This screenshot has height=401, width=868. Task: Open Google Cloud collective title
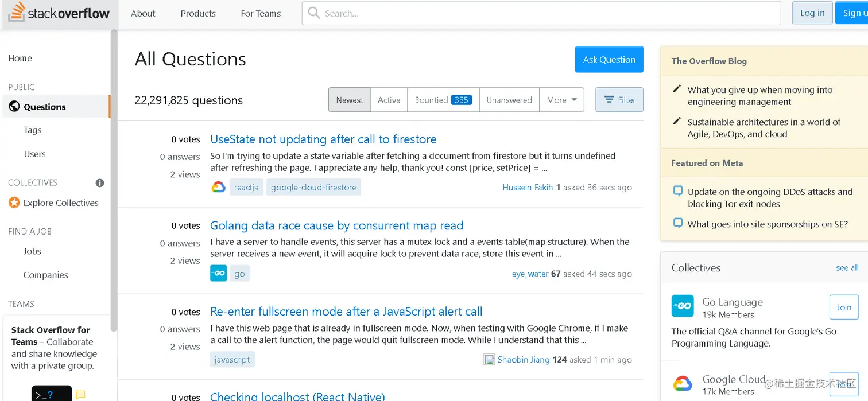tap(734, 379)
